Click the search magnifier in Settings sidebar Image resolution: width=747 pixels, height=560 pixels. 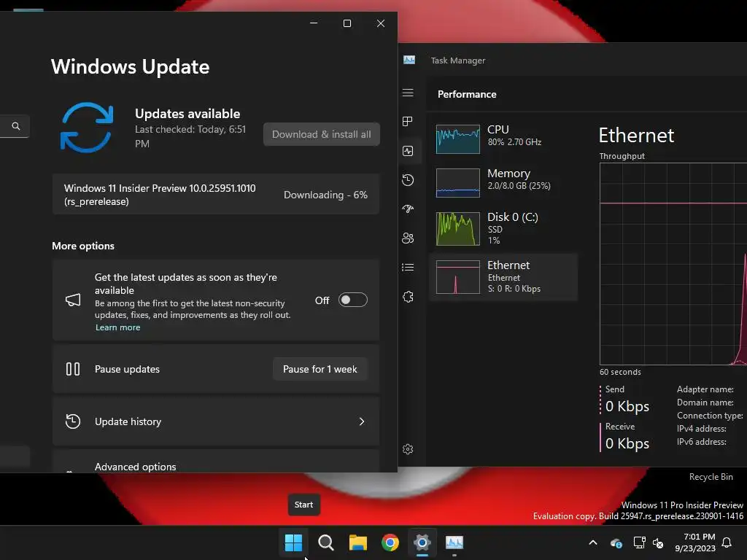(16, 126)
